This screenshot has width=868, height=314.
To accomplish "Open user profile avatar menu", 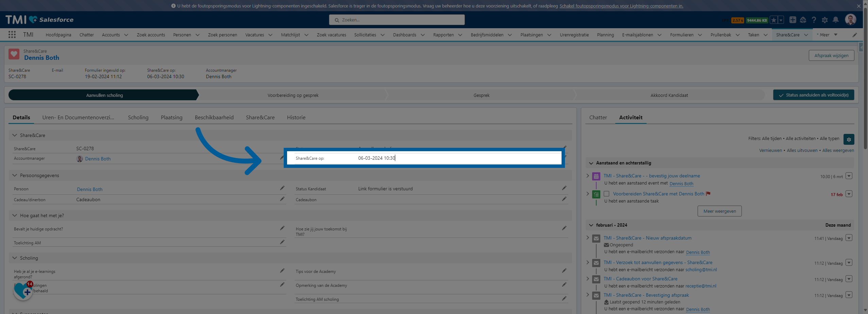I will pyautogui.click(x=851, y=19).
